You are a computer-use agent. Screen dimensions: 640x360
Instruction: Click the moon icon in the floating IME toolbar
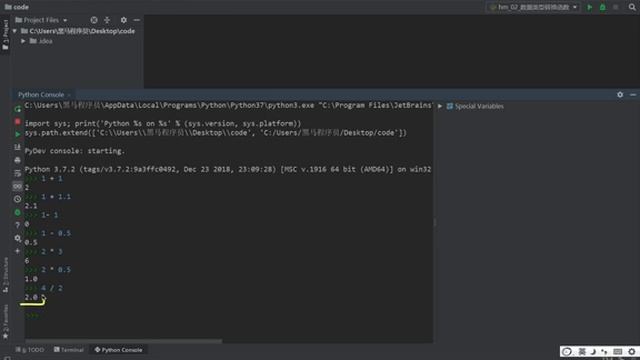[x=593, y=351]
